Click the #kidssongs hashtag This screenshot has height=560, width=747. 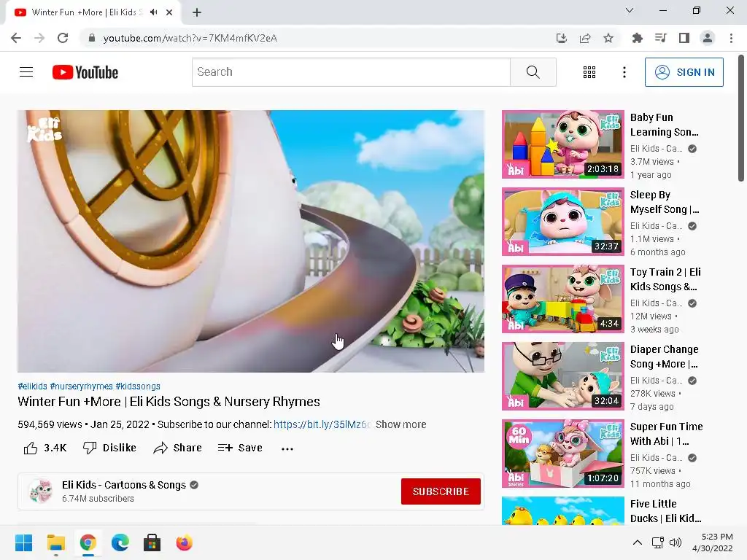pos(138,386)
